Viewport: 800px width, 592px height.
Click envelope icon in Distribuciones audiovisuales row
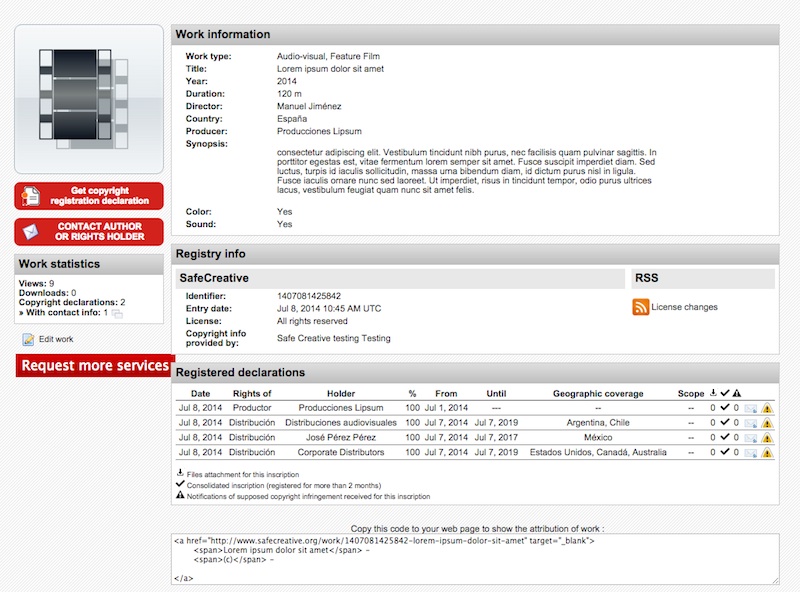(x=750, y=423)
